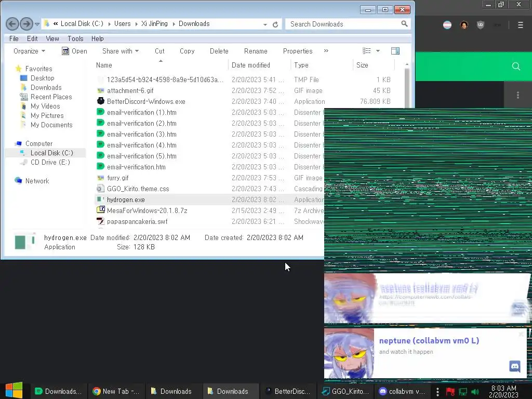Switch to Chrome New Tab taskbar button
532x399 pixels.
tap(116, 391)
